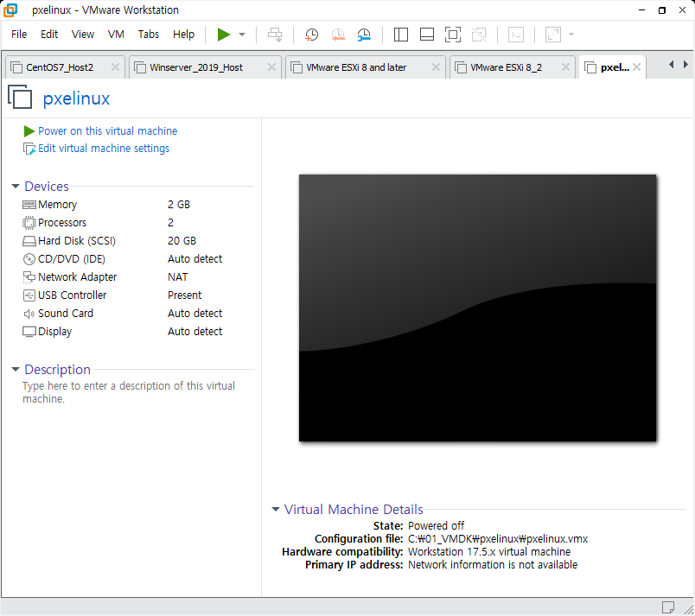695x616 pixels.
Task: Toggle the thumbnail bar view icon
Action: pos(427,35)
